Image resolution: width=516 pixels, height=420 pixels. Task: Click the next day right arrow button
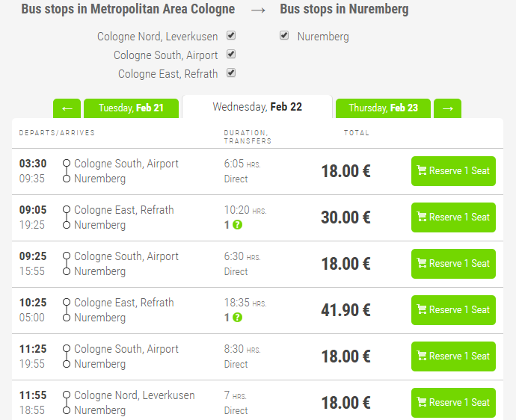point(447,108)
